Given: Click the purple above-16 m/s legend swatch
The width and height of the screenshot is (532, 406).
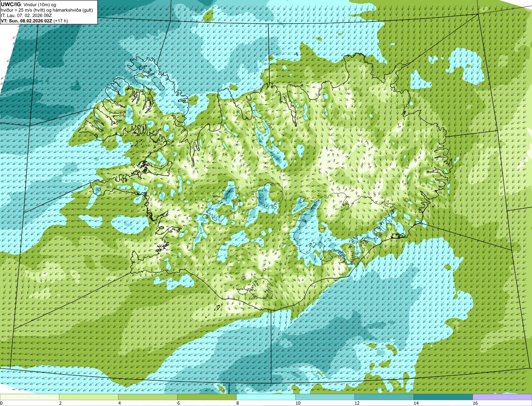Looking at the screenshot, I should tap(502, 397).
